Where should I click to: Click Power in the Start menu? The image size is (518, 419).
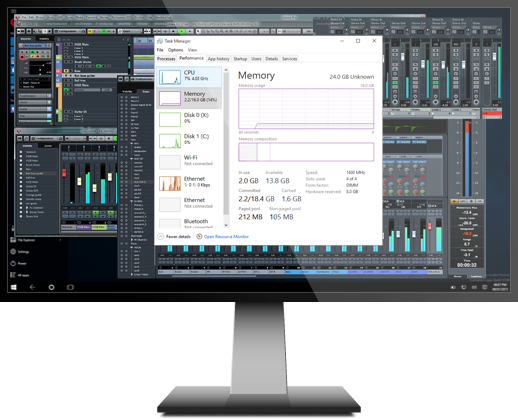(x=18, y=263)
